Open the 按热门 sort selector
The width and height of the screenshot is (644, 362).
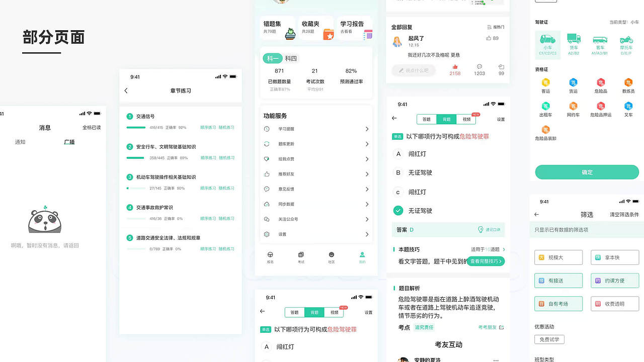click(x=496, y=27)
